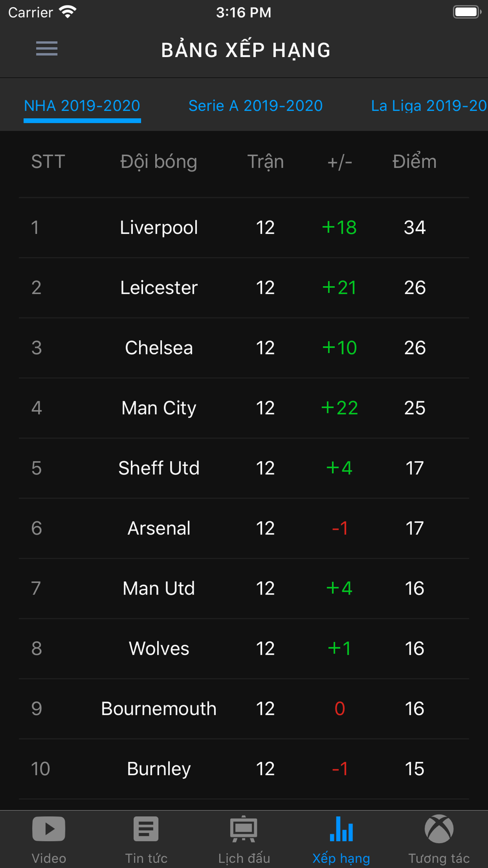Viewport: 488px width, 868px height.
Task: Switch to NHA 2019-2020 tab
Action: [x=82, y=106]
